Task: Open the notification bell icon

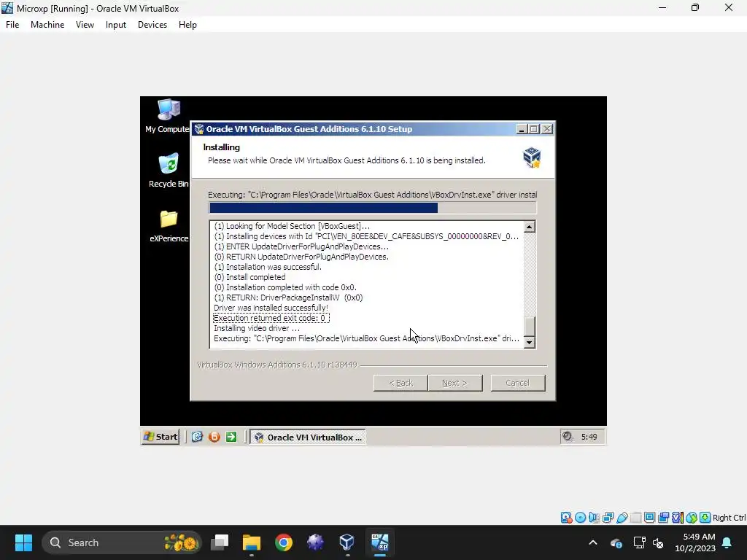Action: click(727, 542)
